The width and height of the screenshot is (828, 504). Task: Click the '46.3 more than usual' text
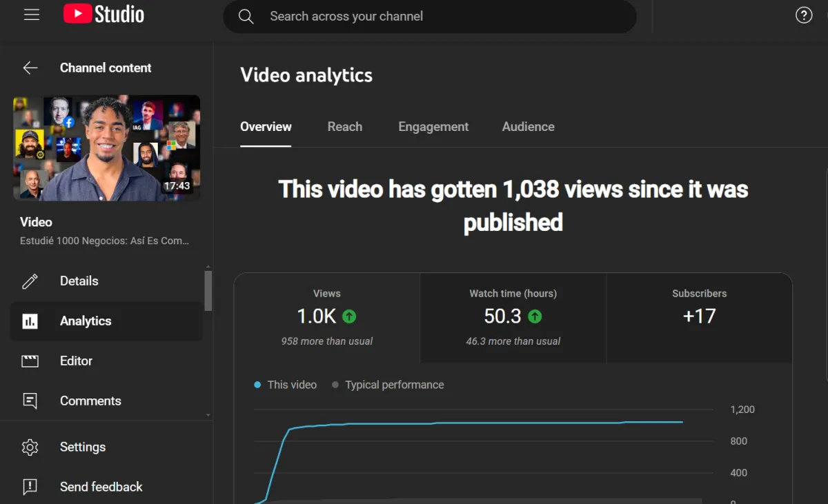coord(513,341)
